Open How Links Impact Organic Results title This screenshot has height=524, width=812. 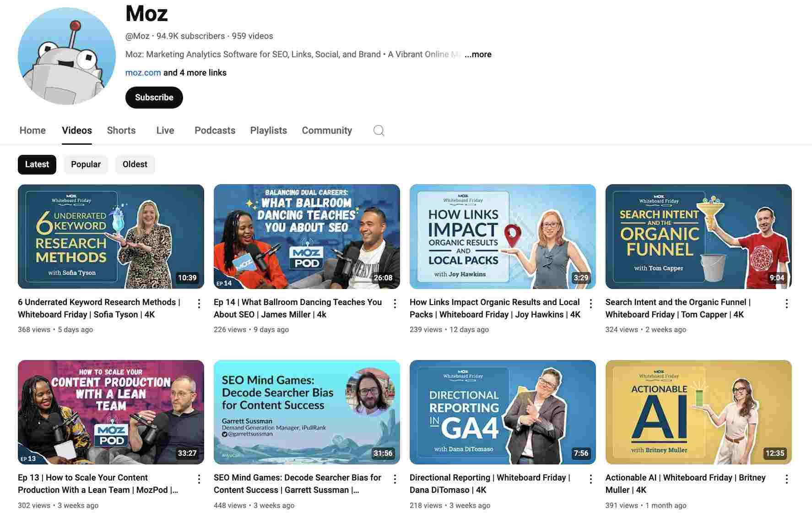click(x=495, y=308)
